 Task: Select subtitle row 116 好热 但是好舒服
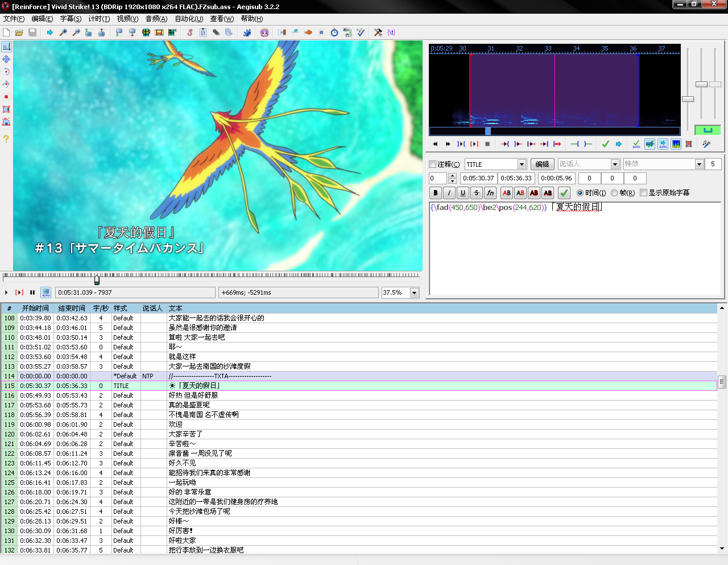click(359, 395)
